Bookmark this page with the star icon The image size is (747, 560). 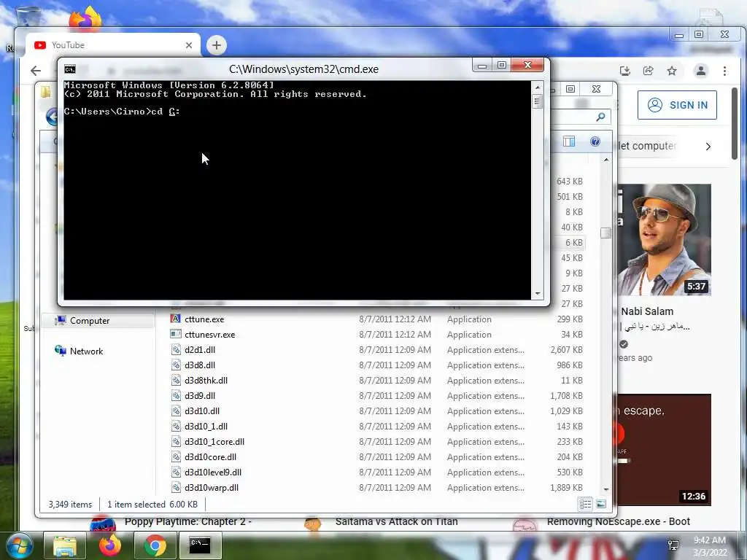pyautogui.click(x=672, y=71)
